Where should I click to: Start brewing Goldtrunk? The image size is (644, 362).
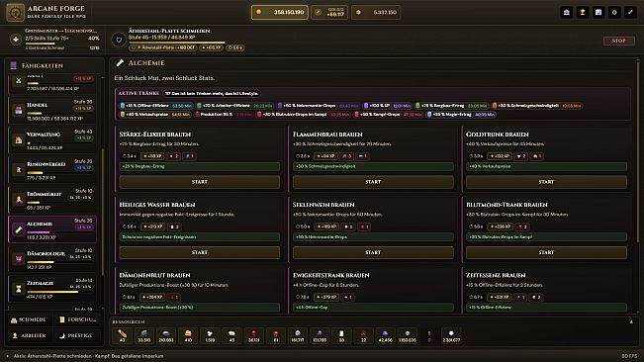(546, 182)
